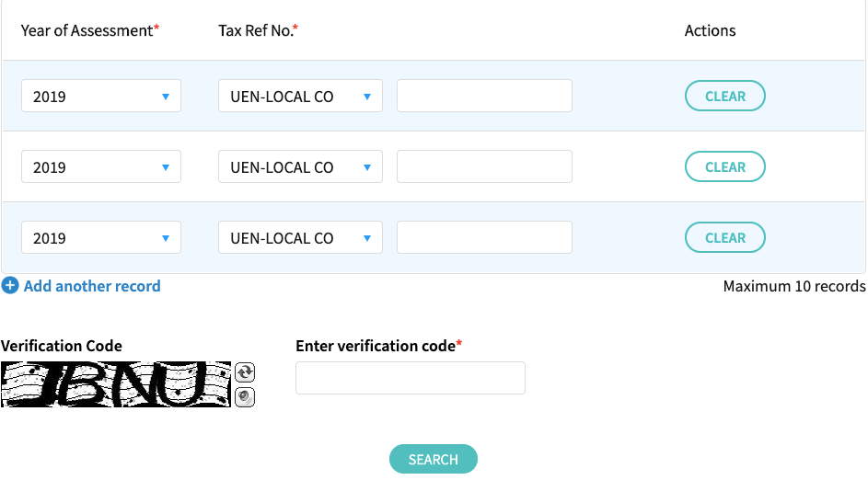868x480 pixels.
Task: Focus the third row Tax Ref No. text field
Action: [484, 237]
